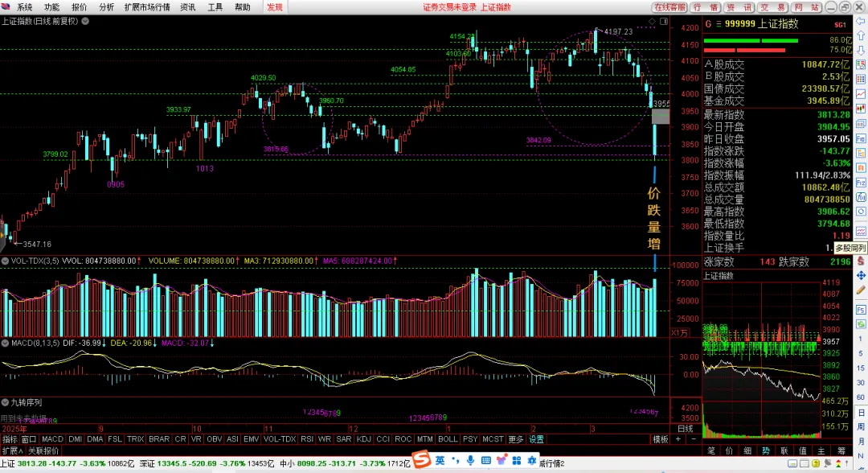Select the BOLL indicator tab
This screenshot has width=868, height=473.
[448, 439]
